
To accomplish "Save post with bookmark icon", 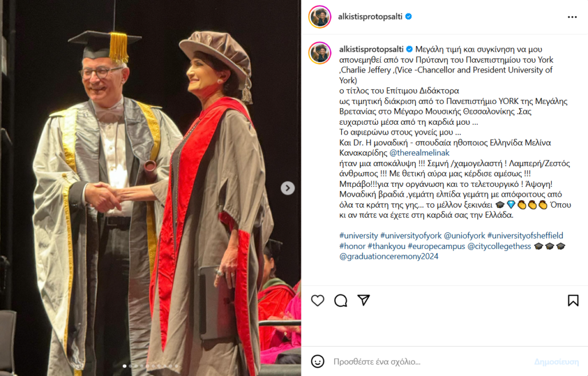I will (x=573, y=301).
